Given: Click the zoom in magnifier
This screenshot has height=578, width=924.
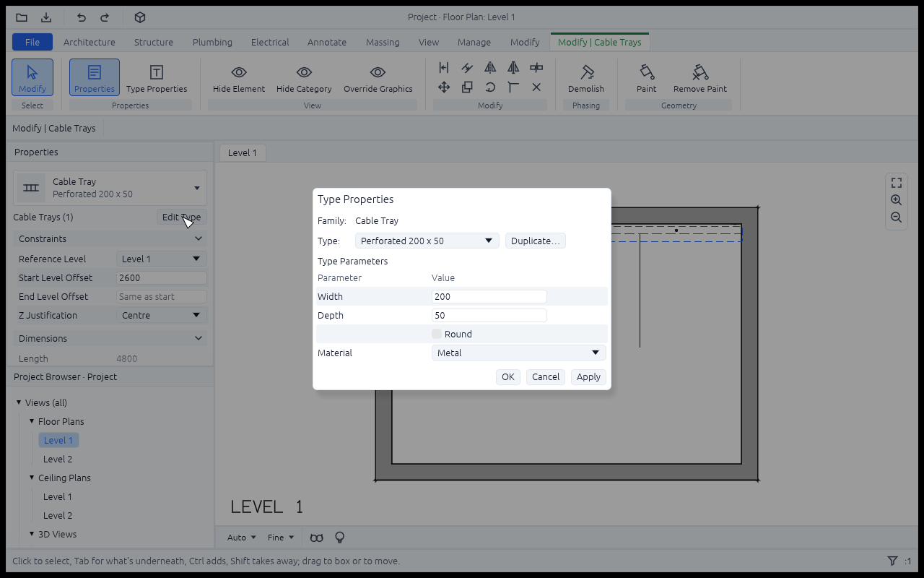Looking at the screenshot, I should pos(897,200).
